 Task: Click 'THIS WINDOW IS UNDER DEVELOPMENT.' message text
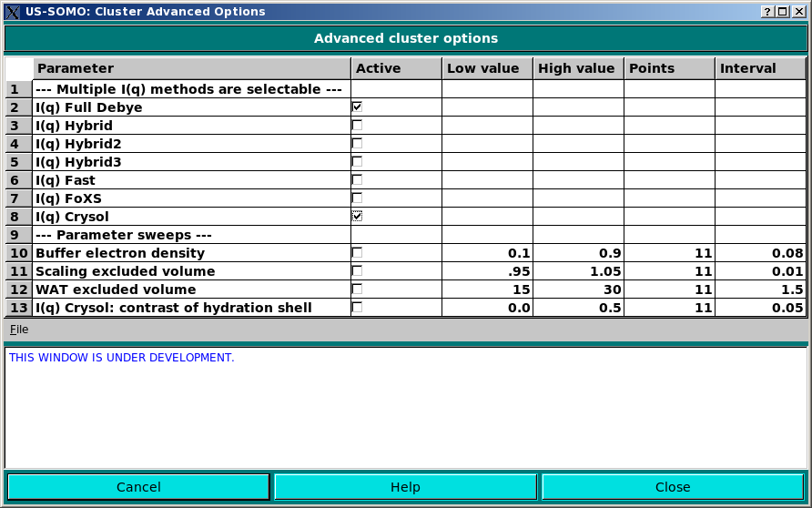[x=122, y=357]
